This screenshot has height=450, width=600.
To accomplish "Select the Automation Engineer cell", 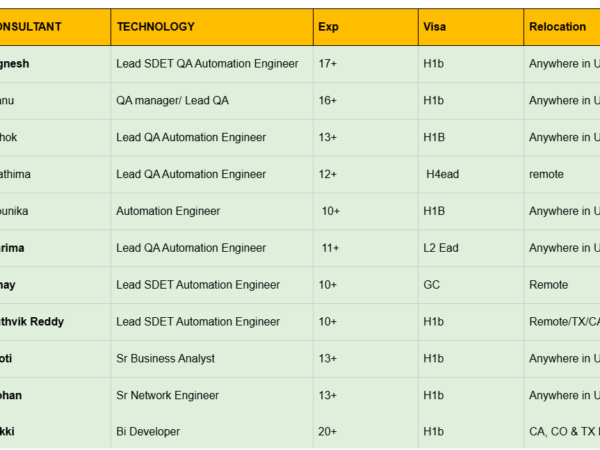I will point(168,211).
